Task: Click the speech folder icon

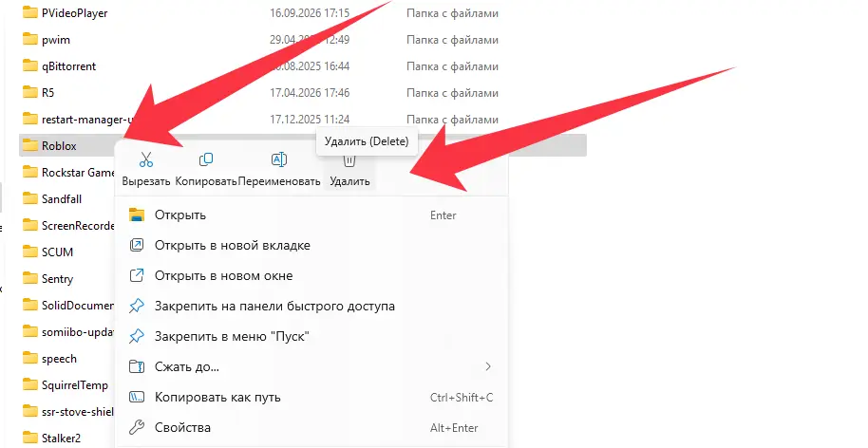Action: 29,359
